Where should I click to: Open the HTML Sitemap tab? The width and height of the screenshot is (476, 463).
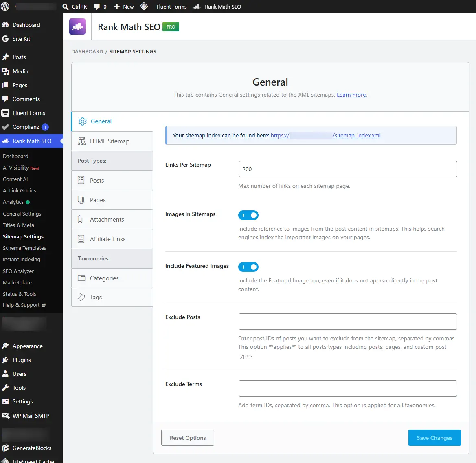point(112,141)
